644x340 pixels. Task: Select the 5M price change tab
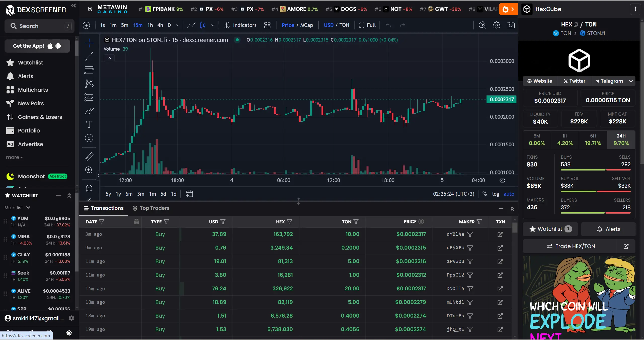tap(537, 140)
